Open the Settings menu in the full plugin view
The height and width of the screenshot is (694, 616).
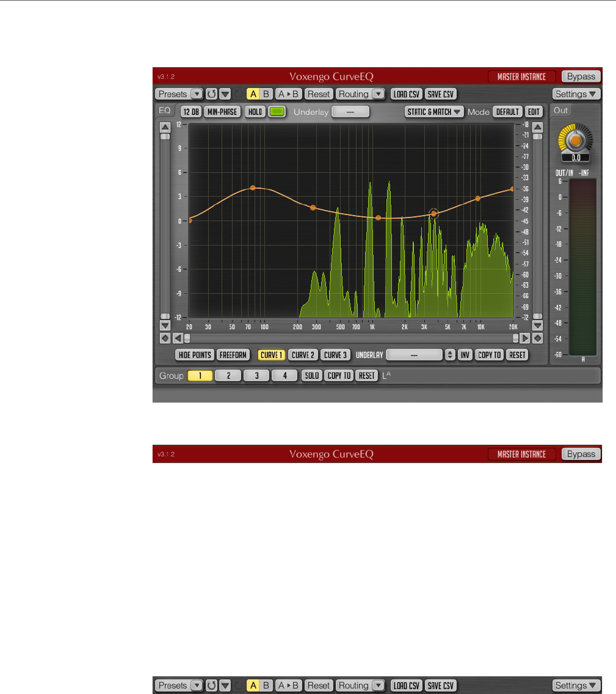click(x=576, y=94)
